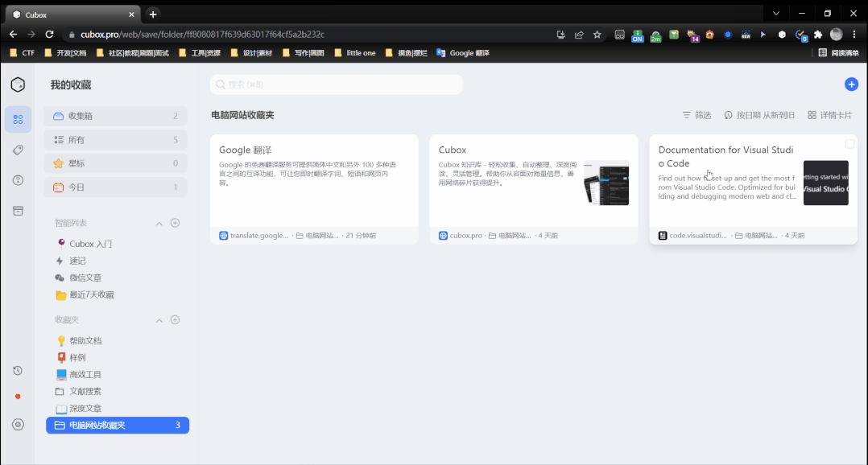Open the browser three-dot menu

tap(854, 35)
